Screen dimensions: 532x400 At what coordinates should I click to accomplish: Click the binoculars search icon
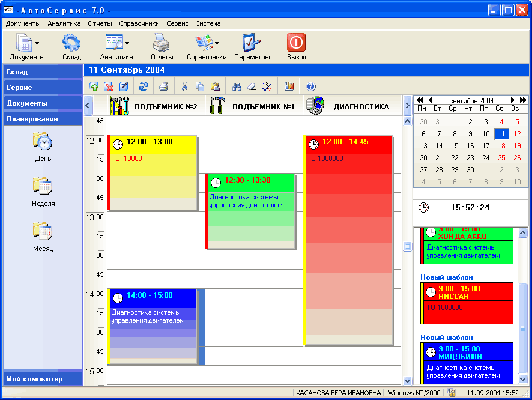pos(237,86)
